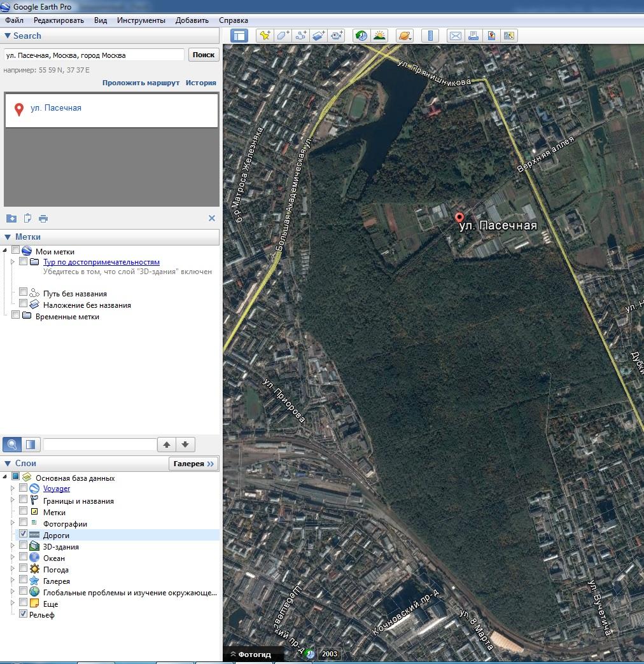Image resolution: width=644 pixels, height=664 pixels.
Task: Expand the Границы и названия layer
Action: click(x=12, y=501)
